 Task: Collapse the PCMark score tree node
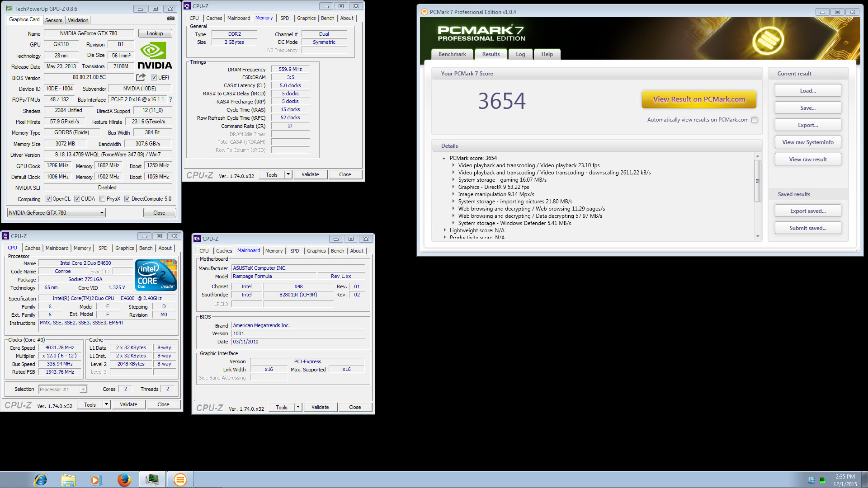click(x=444, y=158)
